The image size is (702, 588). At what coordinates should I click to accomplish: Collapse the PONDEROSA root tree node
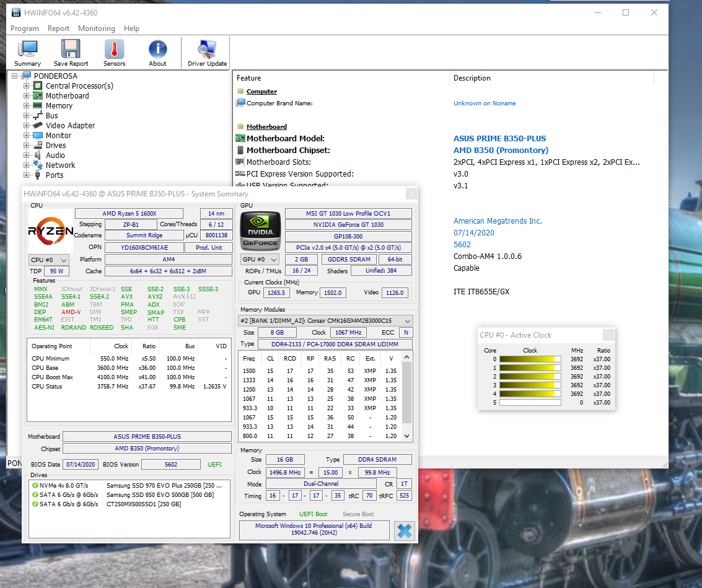15,76
